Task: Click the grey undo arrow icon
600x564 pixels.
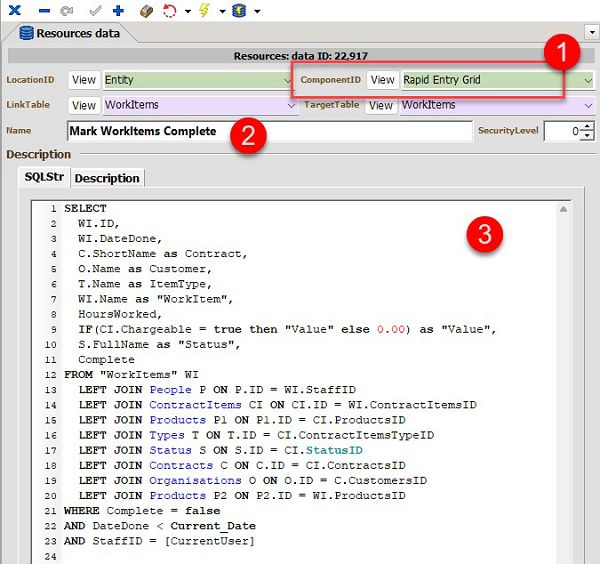Action: tap(67, 11)
